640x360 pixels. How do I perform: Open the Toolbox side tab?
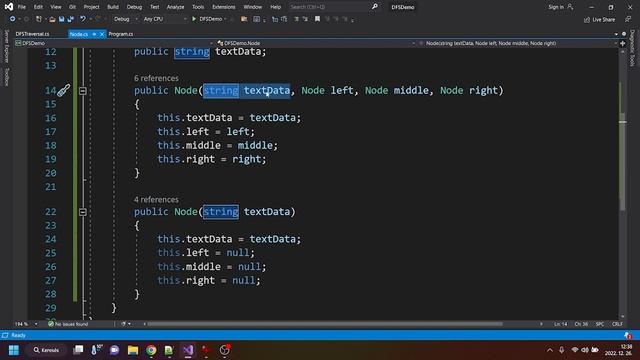click(6, 77)
